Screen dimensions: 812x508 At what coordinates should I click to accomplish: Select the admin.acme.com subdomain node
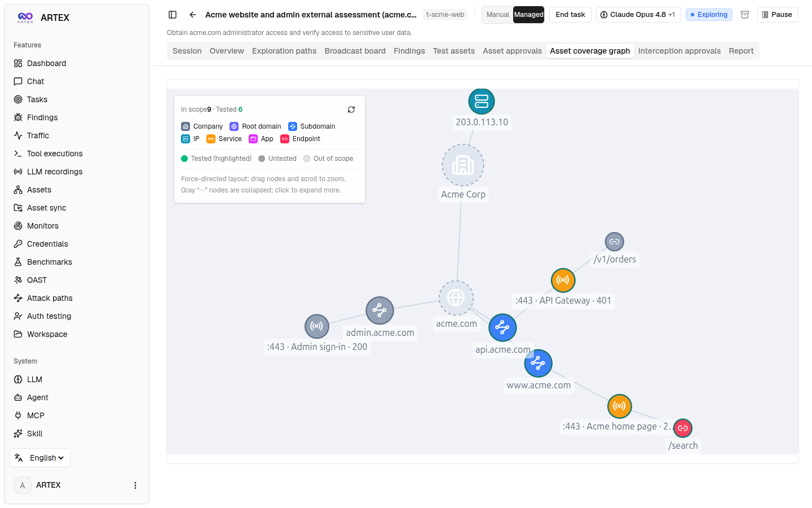(379, 310)
